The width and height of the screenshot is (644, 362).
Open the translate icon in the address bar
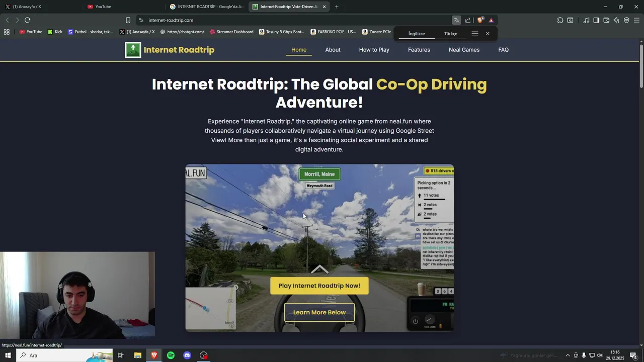coord(456,20)
